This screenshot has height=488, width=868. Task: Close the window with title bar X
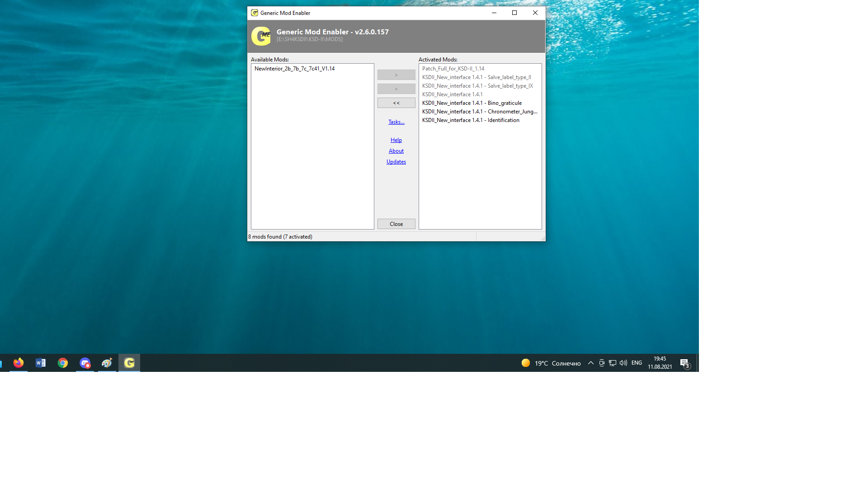pyautogui.click(x=535, y=13)
